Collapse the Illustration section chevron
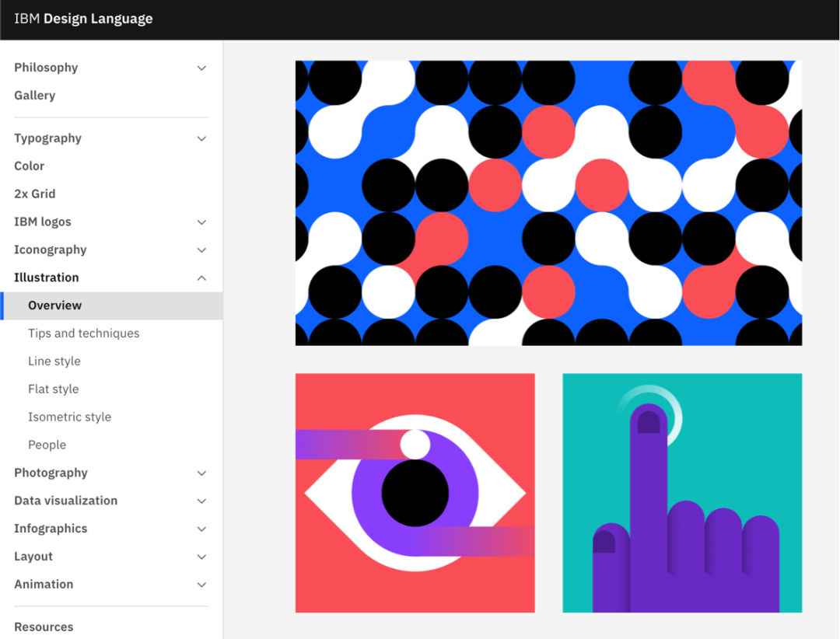The width and height of the screenshot is (840, 639). point(201,278)
